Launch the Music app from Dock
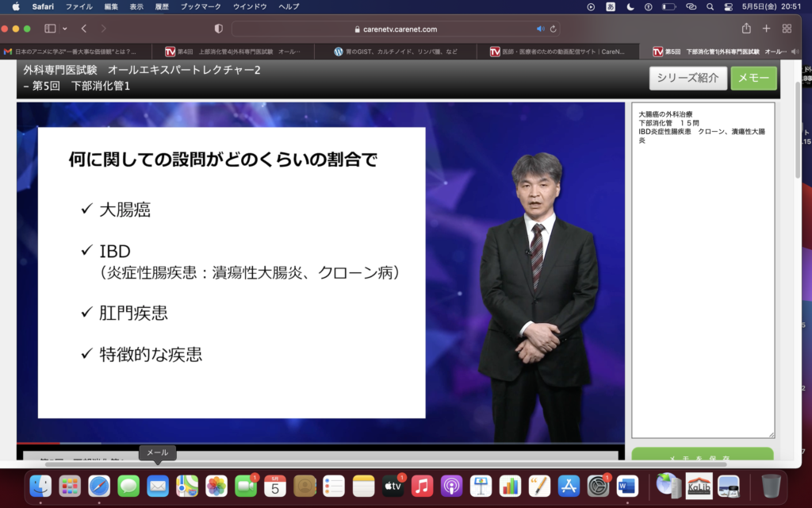Image resolution: width=812 pixels, height=508 pixels. (x=422, y=485)
